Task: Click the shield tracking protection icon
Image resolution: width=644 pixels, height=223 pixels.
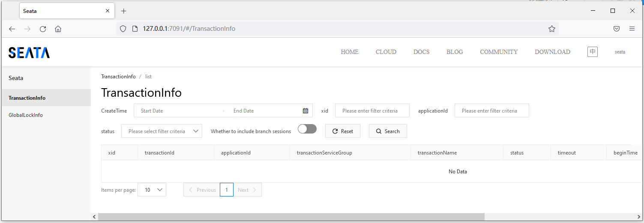Action: tap(123, 29)
